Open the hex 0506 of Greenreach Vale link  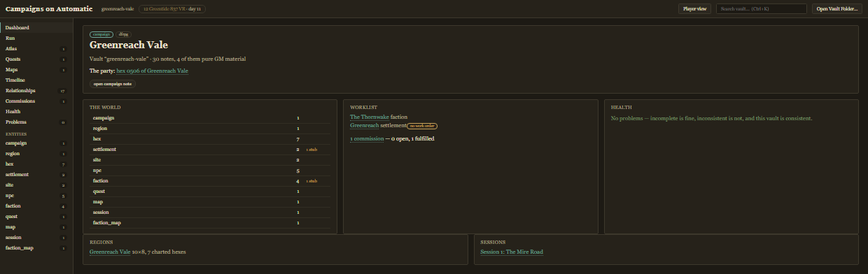[152, 71]
